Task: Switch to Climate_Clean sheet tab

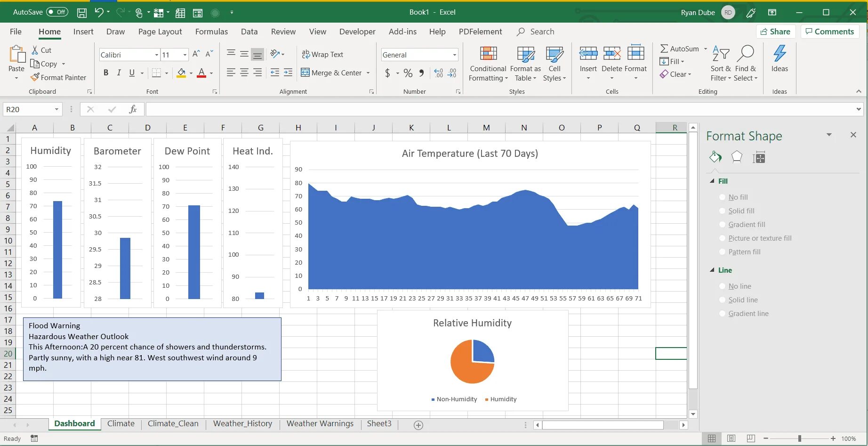Action: coord(173,424)
